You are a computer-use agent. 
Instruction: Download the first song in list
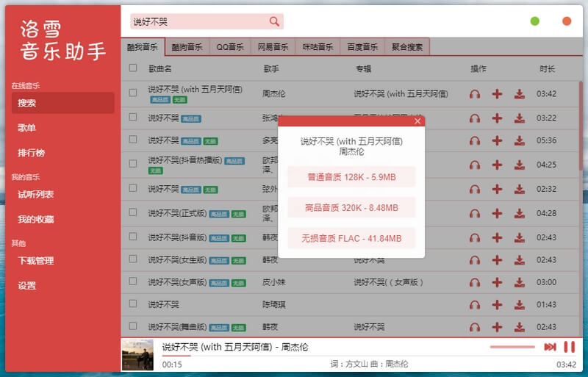520,94
